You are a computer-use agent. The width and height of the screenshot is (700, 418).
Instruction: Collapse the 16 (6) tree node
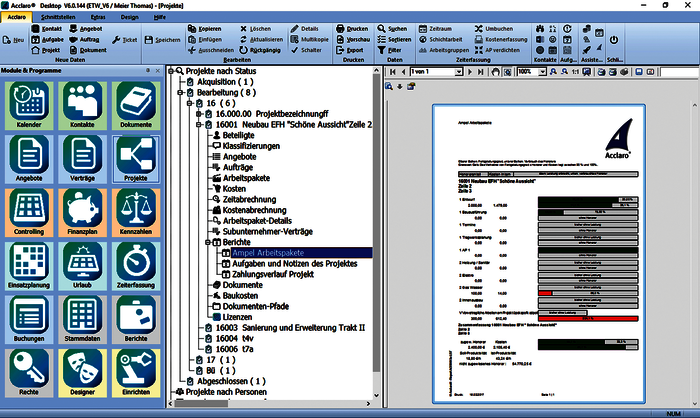[x=189, y=103]
